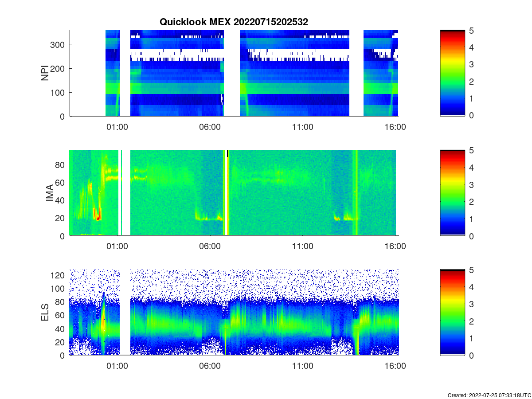Viewport: 532px width, 399px height.
Task: Choose the 11:00 time tick of ELS plot
Action: click(303, 366)
